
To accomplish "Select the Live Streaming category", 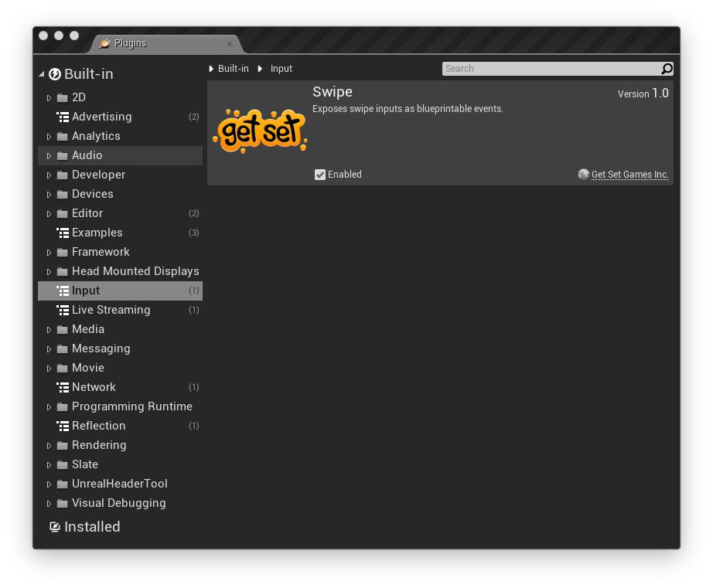I will [120, 310].
